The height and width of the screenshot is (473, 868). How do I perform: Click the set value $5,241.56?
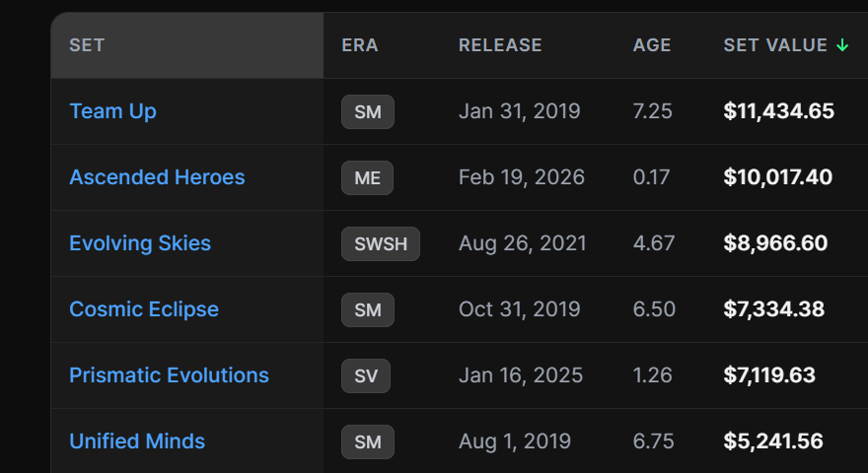773,440
